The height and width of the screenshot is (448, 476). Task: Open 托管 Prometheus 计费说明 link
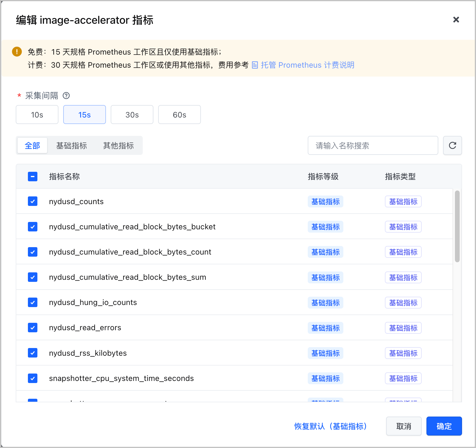[307, 65]
